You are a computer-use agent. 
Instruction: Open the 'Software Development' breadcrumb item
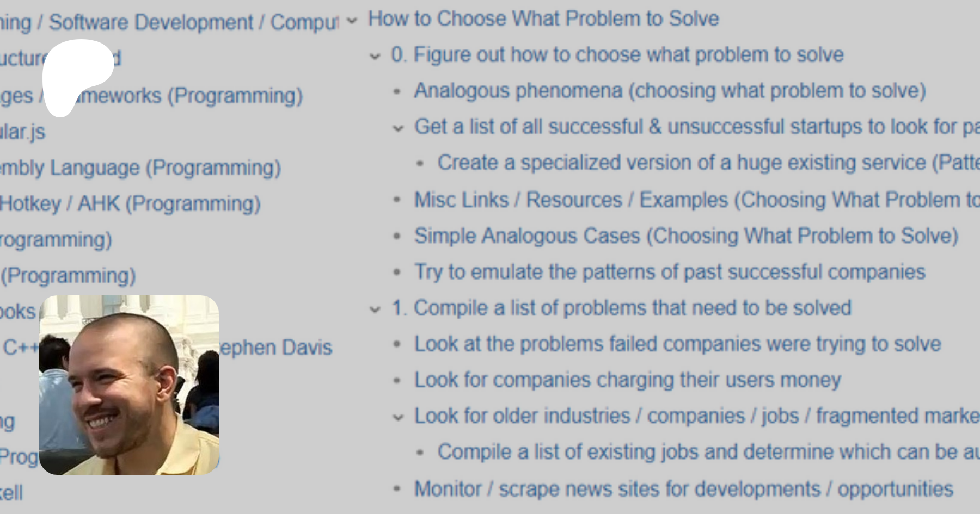[x=151, y=22]
